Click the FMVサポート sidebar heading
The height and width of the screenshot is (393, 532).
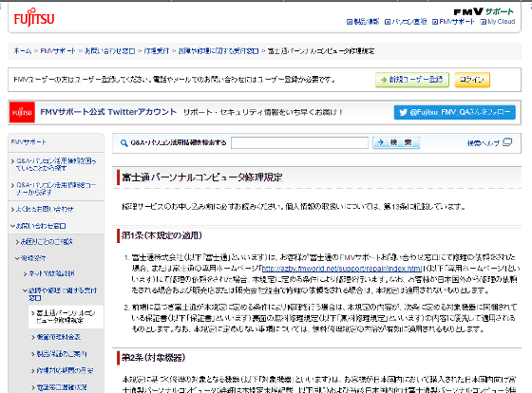click(28, 142)
